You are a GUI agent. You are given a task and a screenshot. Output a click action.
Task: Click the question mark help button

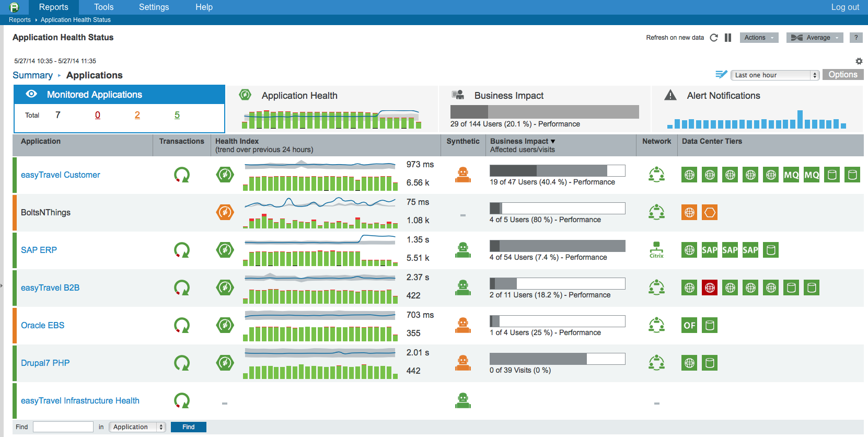coord(856,38)
